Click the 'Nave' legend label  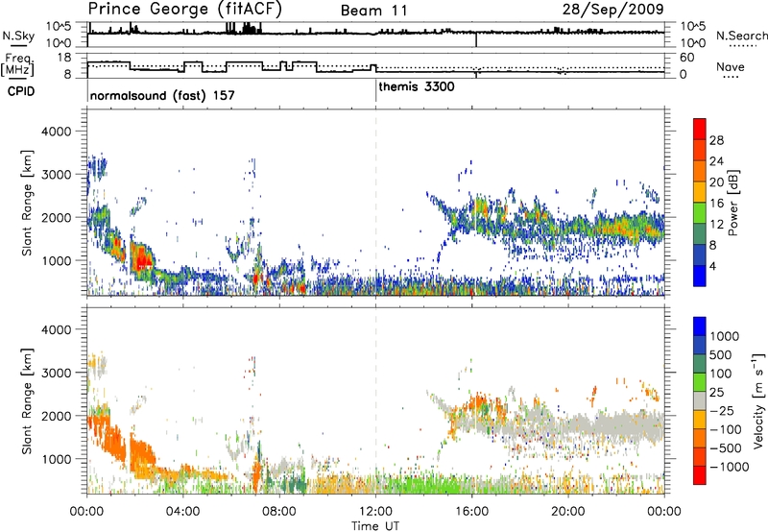(731, 67)
